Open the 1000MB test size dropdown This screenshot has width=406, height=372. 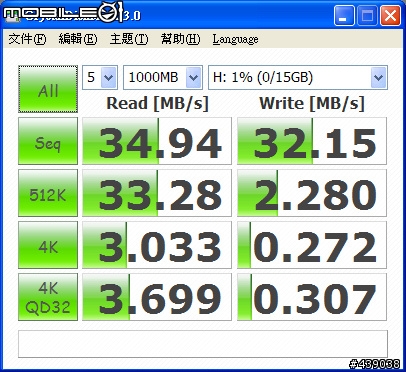pyautogui.click(x=163, y=77)
